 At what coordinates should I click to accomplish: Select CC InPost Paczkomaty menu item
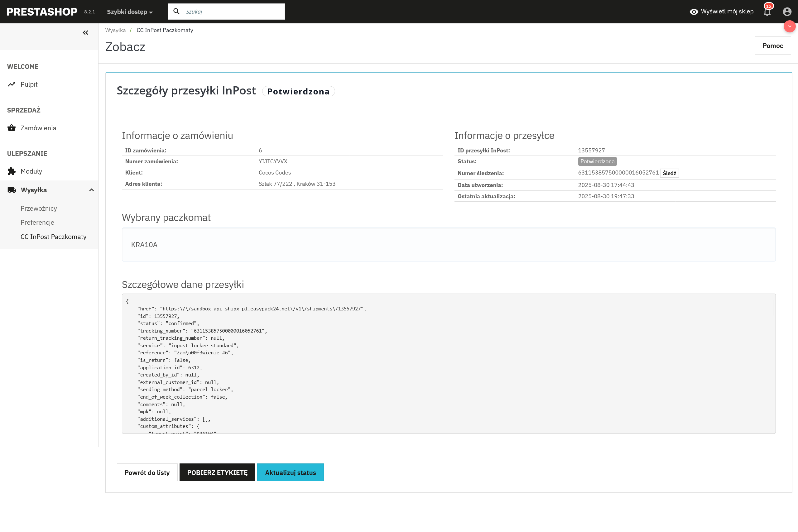tap(53, 237)
